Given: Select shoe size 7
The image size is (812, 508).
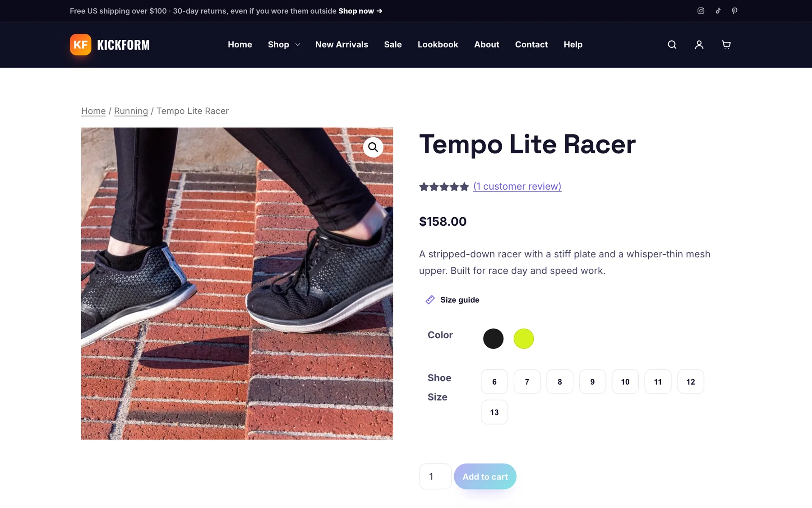Looking at the screenshot, I should [x=527, y=382].
